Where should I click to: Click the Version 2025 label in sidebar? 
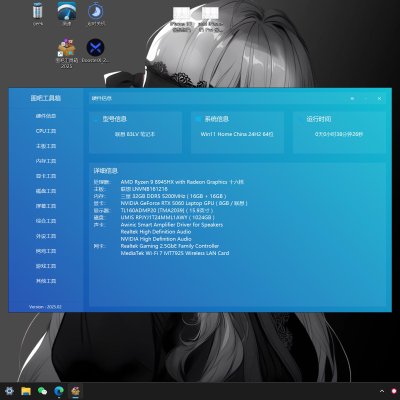pos(45,307)
